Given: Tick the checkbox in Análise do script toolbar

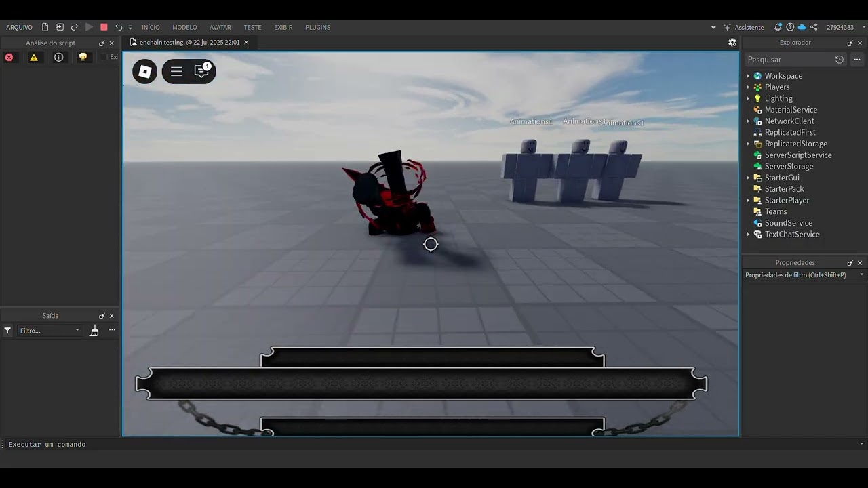Looking at the screenshot, I should [x=104, y=57].
